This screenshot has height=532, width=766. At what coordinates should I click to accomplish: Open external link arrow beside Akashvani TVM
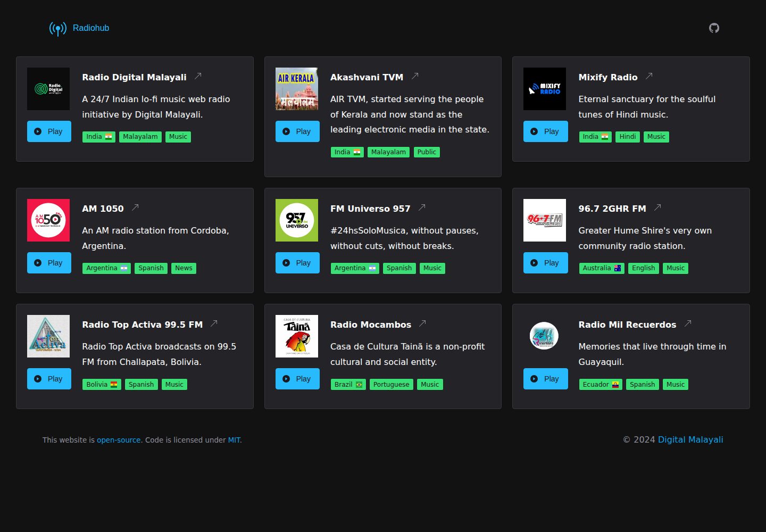(x=415, y=76)
